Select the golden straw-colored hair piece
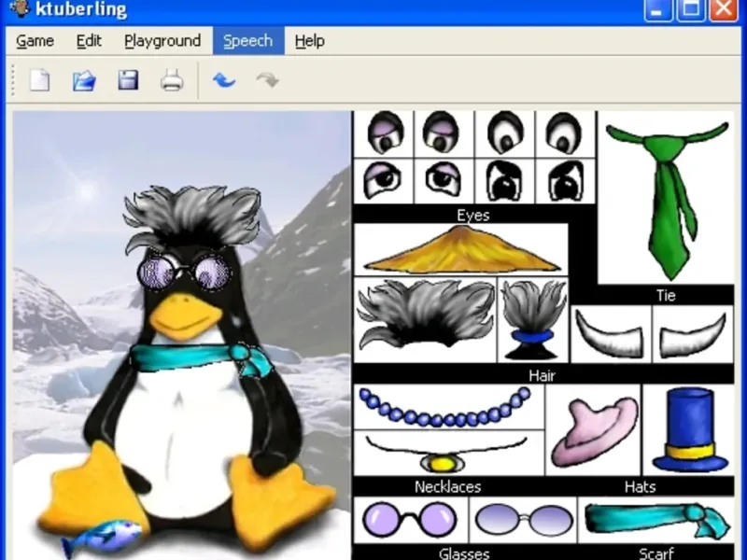 [x=461, y=250]
